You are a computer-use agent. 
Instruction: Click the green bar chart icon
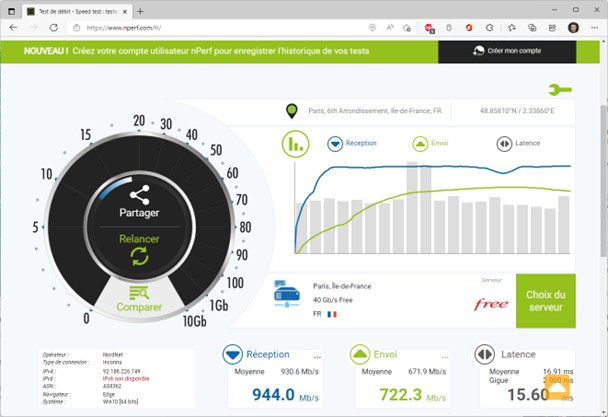[x=295, y=144]
